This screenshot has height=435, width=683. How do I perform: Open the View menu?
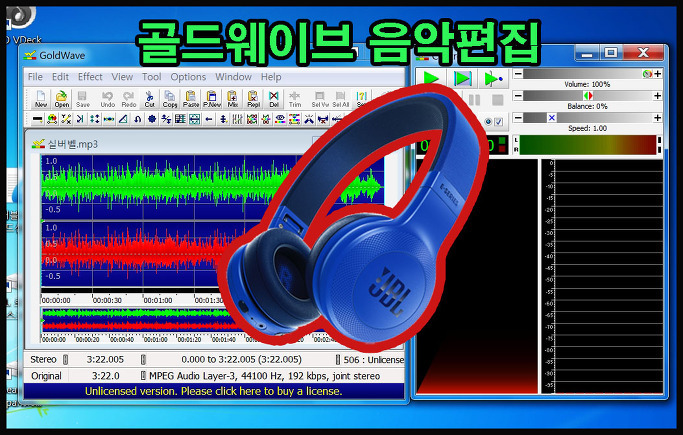pos(122,77)
